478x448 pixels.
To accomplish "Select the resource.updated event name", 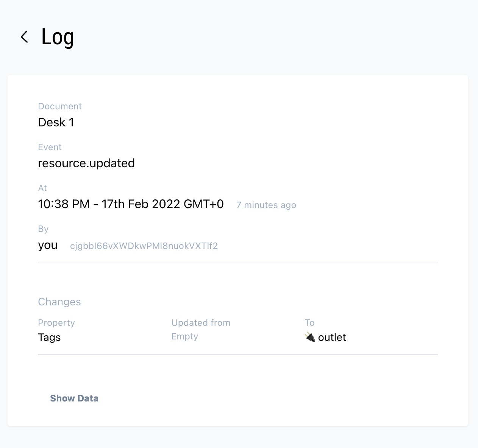I will tap(86, 163).
